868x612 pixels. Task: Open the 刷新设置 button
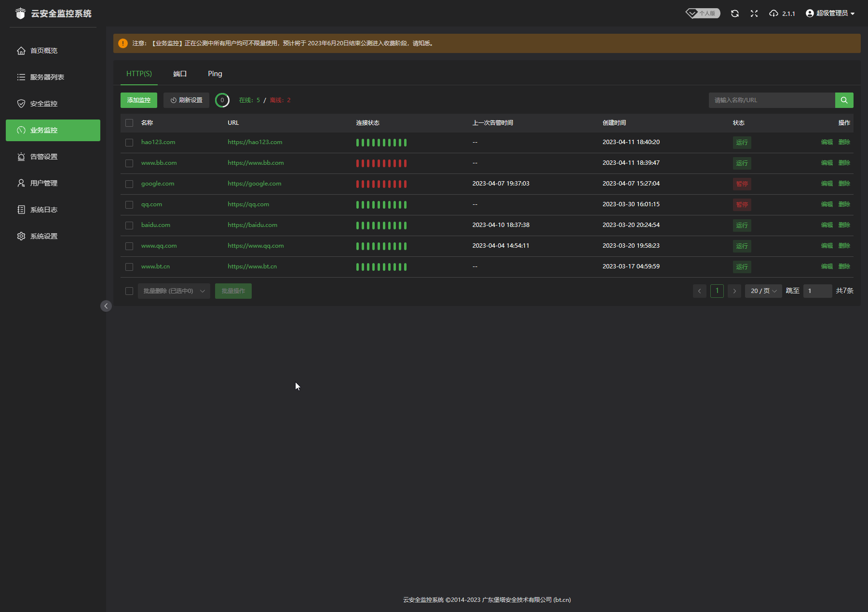pyautogui.click(x=186, y=100)
